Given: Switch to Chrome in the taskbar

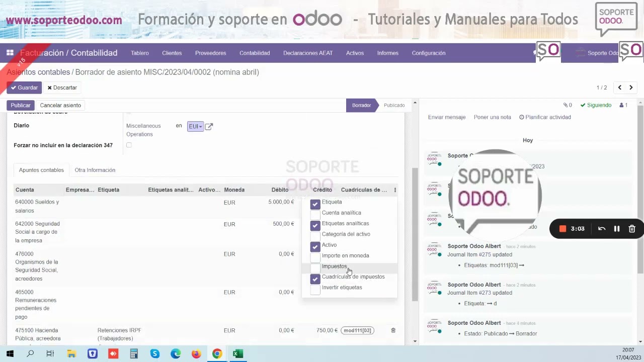Looking at the screenshot, I should coord(217,354).
